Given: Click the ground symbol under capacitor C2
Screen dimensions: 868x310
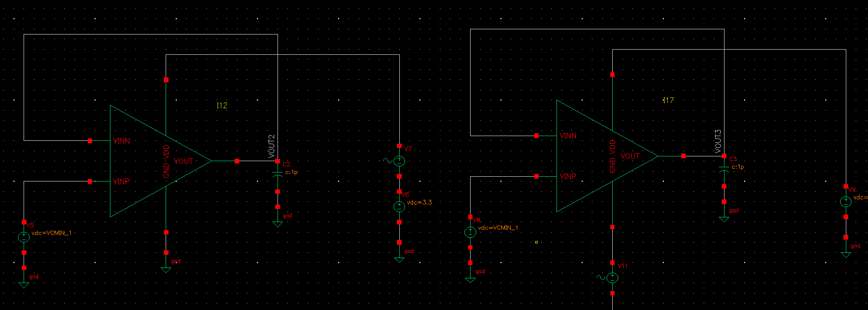Looking at the screenshot, I should pos(278,224).
